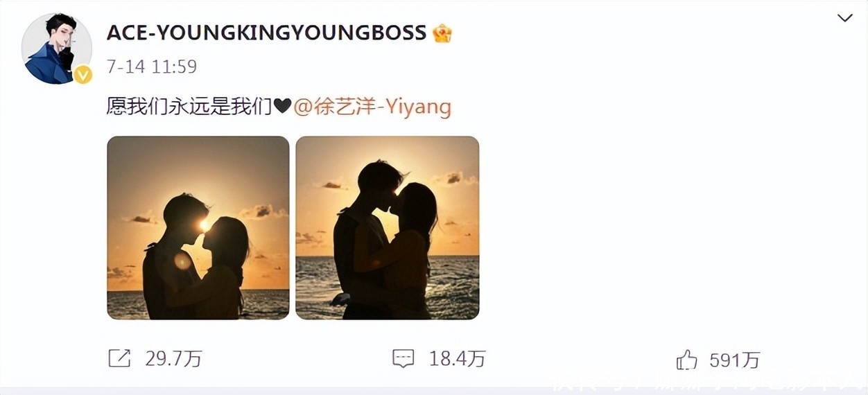The image size is (868, 395).
Task: Click the black heart emoji in the post
Action: [x=281, y=107]
